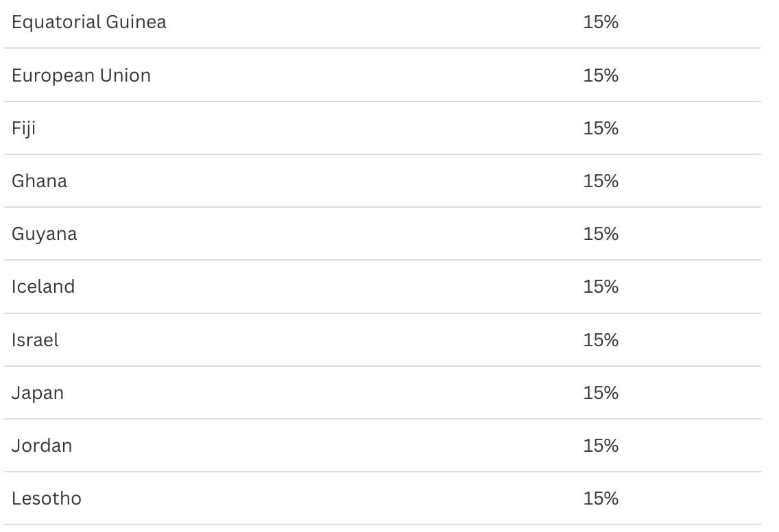Click the 15% rate in Iceland row
Image resolution: width=779 pixels, height=532 pixels.
[x=601, y=287]
